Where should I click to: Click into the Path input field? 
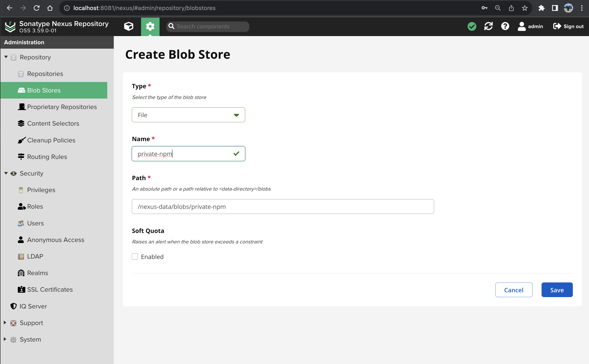(283, 207)
